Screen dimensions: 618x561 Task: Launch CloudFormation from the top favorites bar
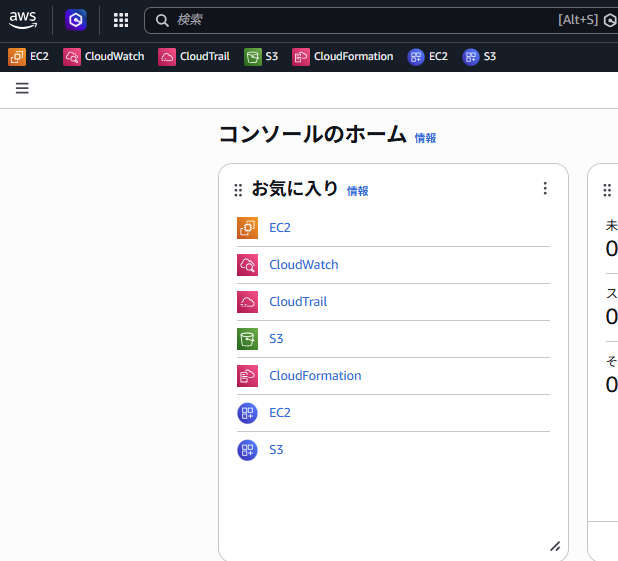point(343,57)
